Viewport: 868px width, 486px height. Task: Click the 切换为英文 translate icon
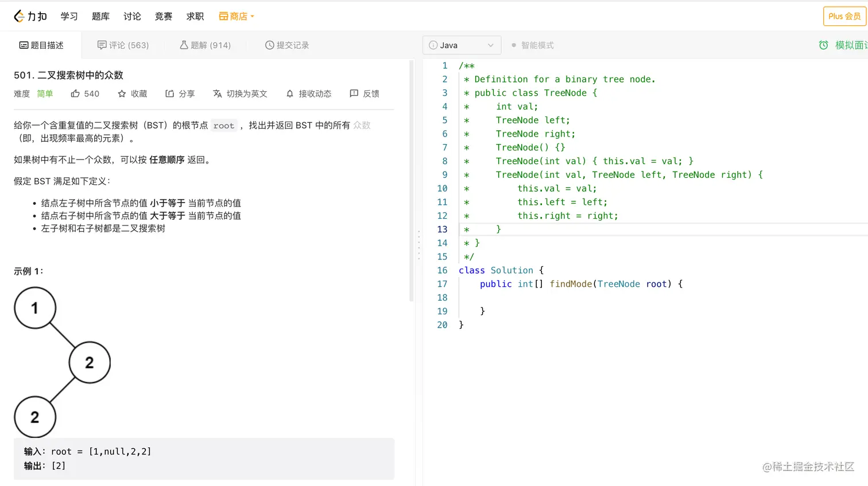218,94
